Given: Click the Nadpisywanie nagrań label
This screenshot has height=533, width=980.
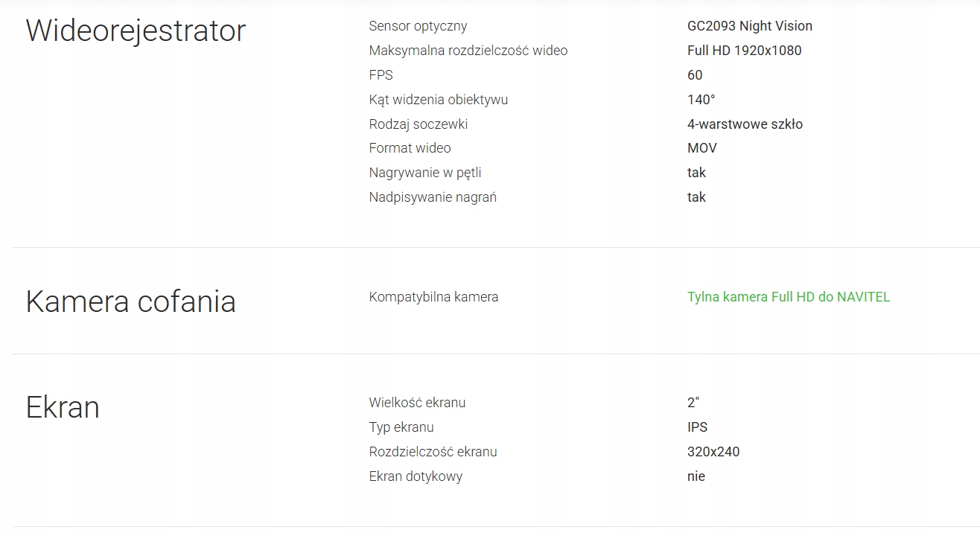Looking at the screenshot, I should pos(432,197).
